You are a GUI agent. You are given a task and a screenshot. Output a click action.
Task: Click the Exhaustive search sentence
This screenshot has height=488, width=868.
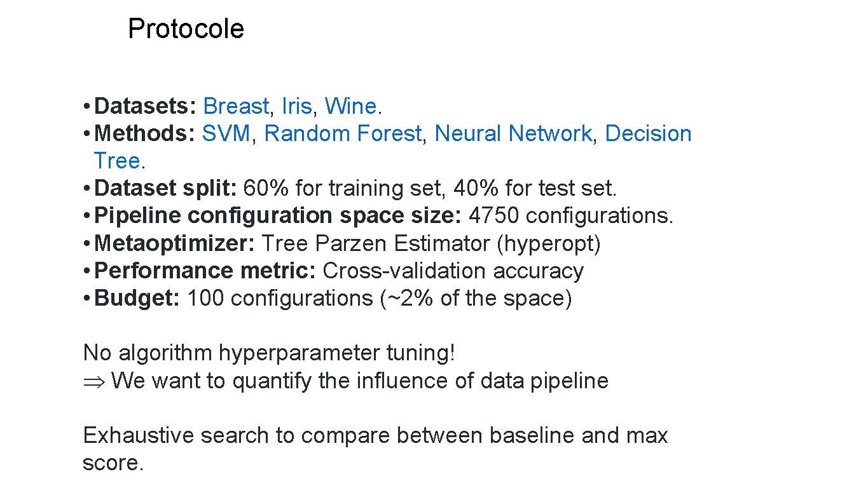coord(375,436)
